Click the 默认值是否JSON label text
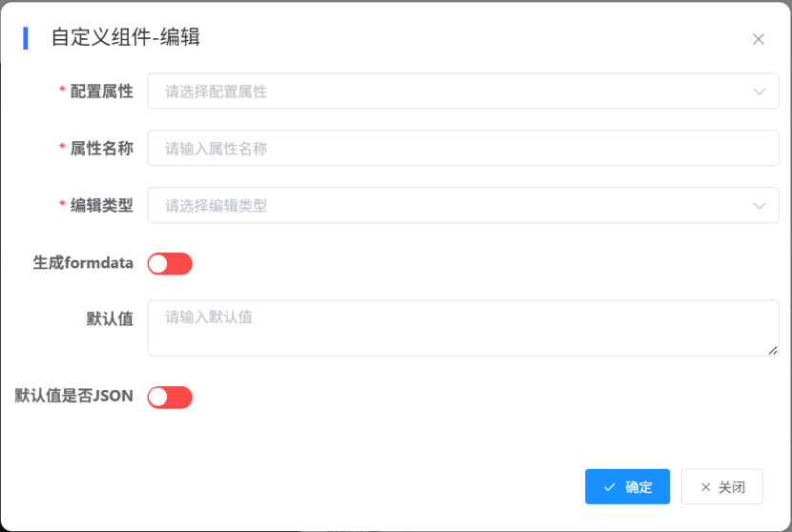792x532 pixels. (73, 396)
